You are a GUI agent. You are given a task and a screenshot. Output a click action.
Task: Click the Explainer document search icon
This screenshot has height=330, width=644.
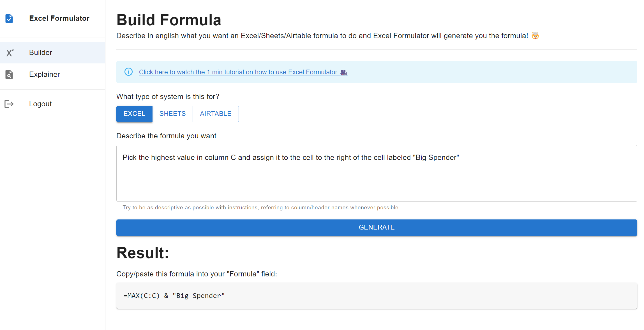click(9, 74)
